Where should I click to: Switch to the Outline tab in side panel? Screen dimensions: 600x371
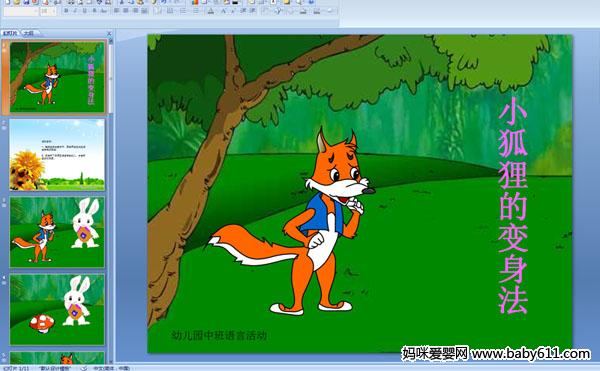coord(29,33)
